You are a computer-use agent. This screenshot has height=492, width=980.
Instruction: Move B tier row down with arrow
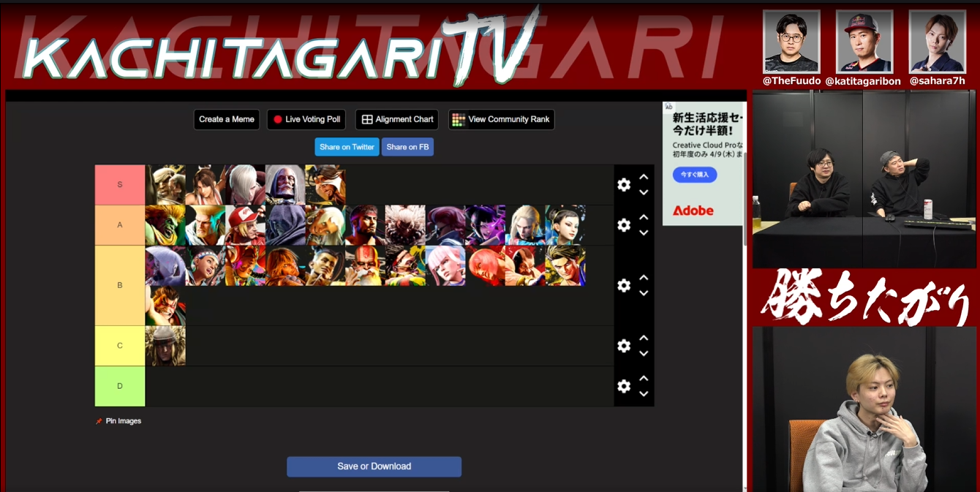(x=644, y=293)
